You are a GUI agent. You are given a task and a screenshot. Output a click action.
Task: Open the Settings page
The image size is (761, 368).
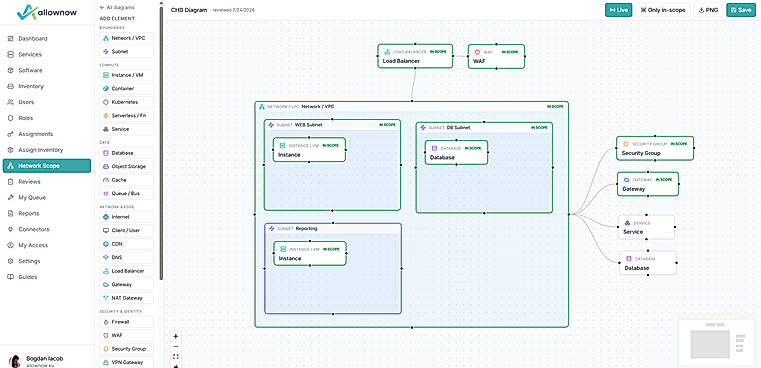click(47, 261)
